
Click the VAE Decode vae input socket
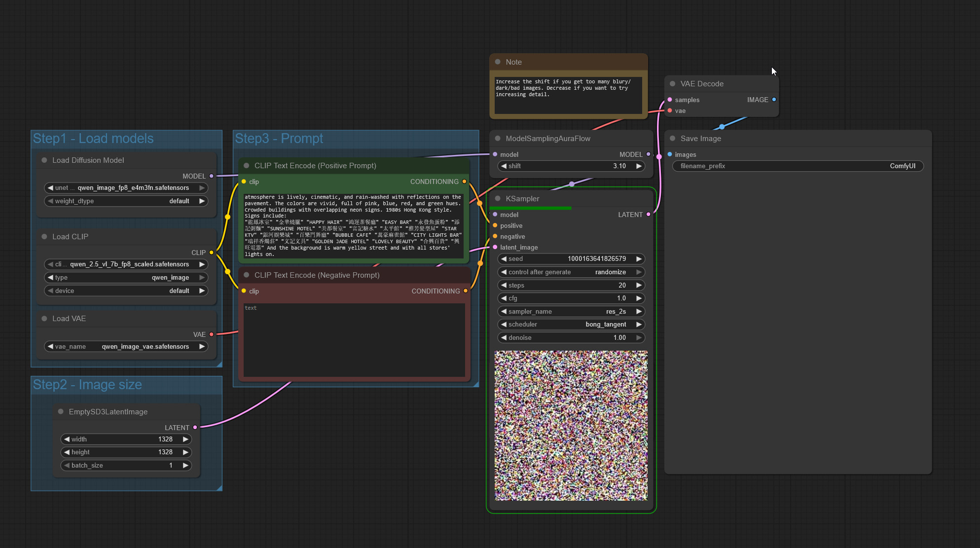(670, 110)
